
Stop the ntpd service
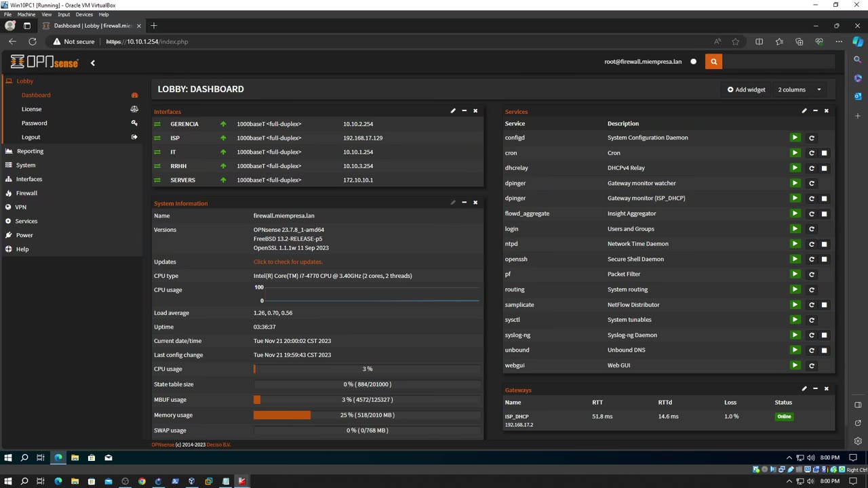(825, 244)
